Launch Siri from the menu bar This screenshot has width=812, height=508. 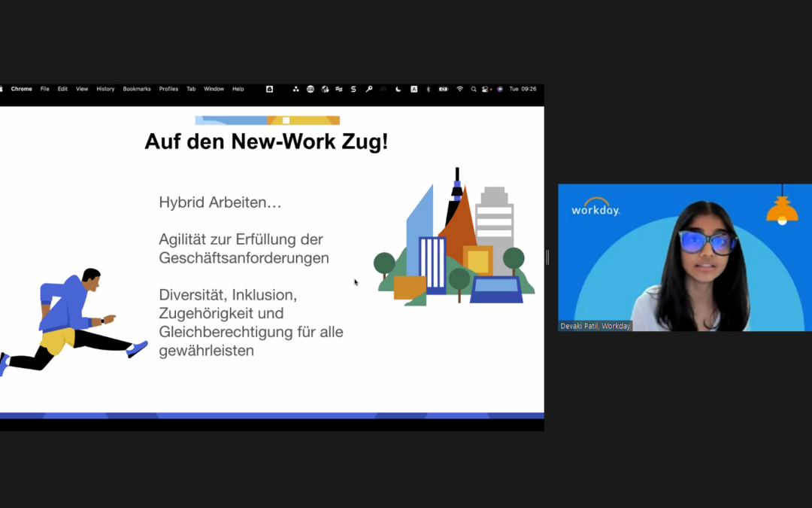[x=500, y=89]
